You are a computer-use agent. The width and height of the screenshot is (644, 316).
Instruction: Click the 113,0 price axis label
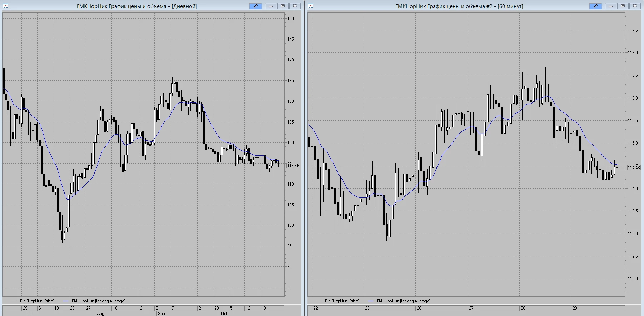[x=633, y=234]
